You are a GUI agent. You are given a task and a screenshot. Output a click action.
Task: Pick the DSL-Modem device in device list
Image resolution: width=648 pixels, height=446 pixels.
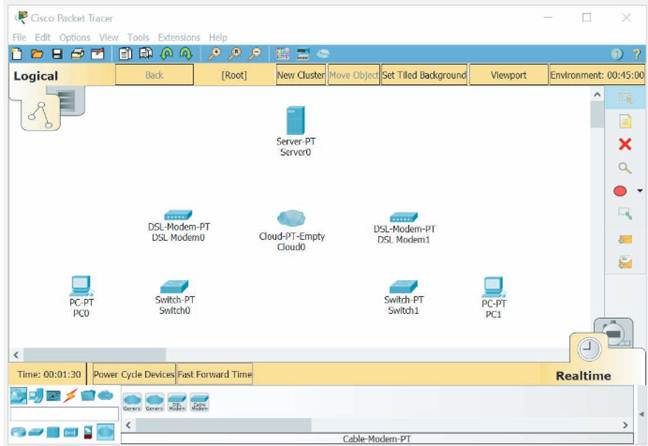pyautogui.click(x=177, y=402)
